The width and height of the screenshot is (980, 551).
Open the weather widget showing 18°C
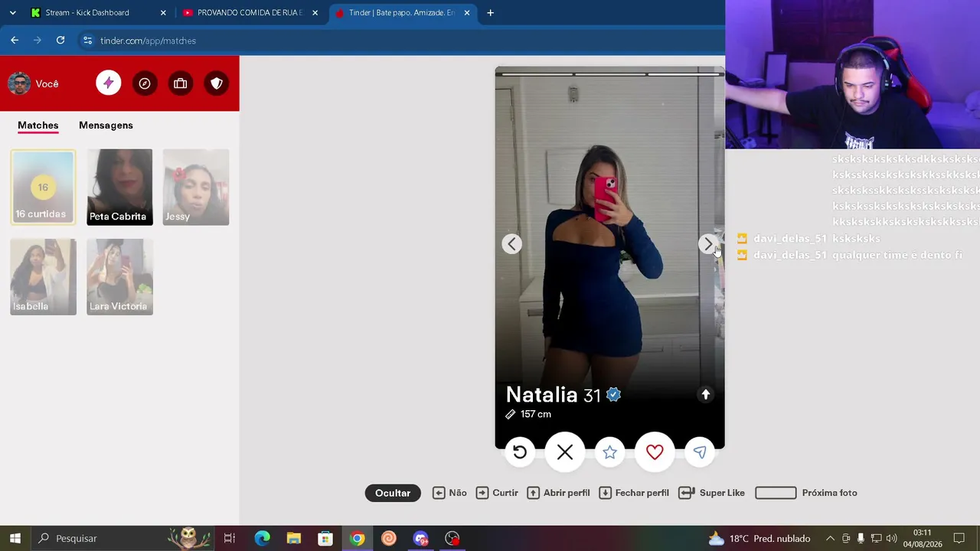click(759, 538)
